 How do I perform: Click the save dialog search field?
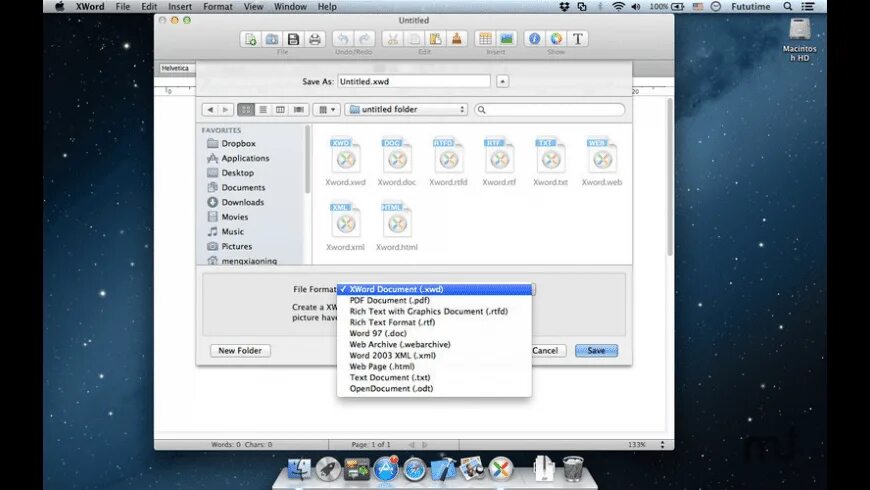tap(549, 110)
